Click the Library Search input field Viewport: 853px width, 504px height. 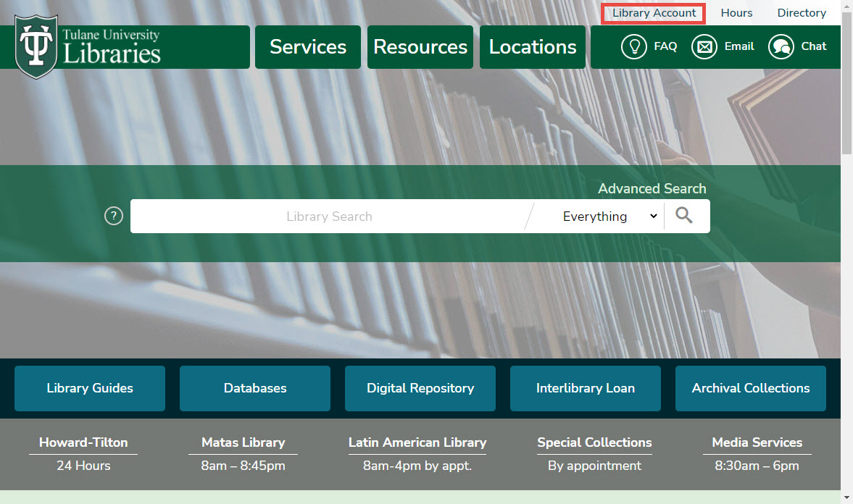330,217
